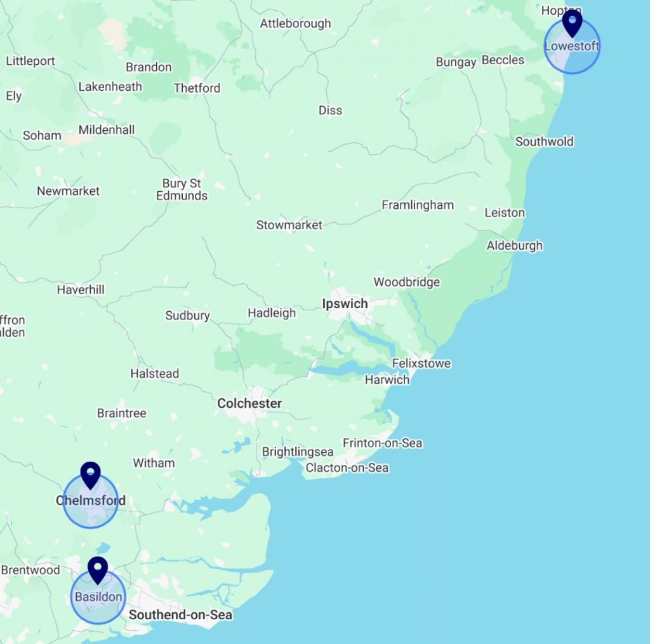Click the Bury St Edmunds label
This screenshot has width=650, height=644.
(182, 189)
